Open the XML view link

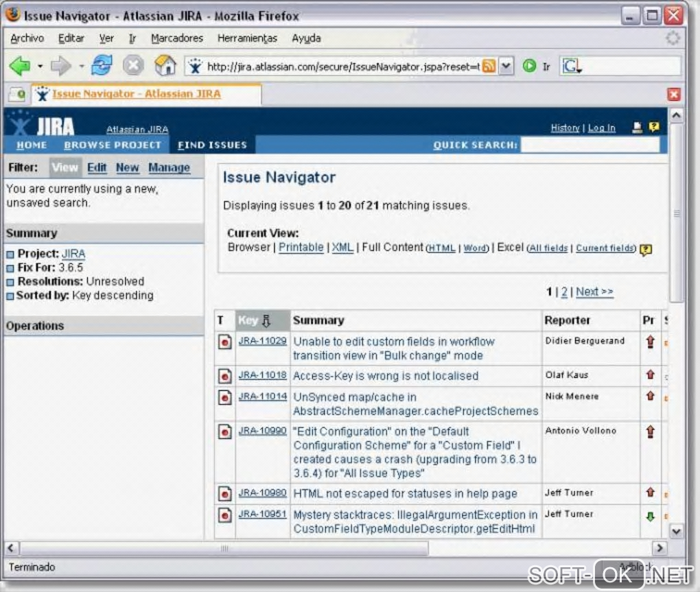342,247
